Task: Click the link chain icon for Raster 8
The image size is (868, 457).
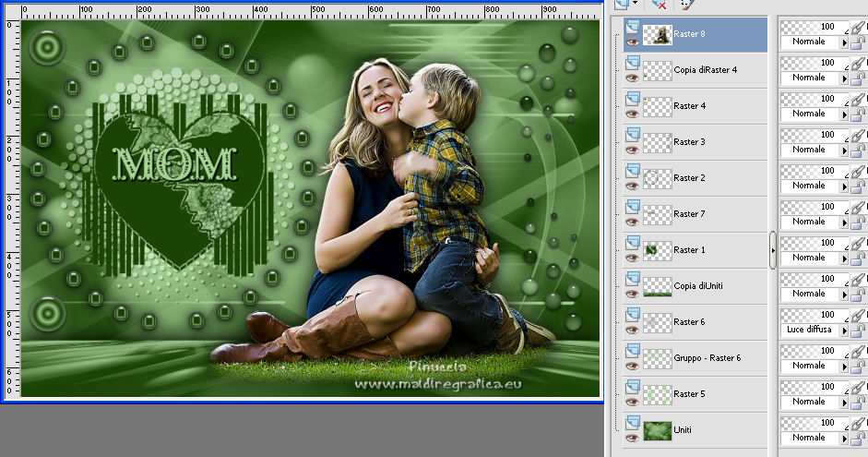Action: click(856, 29)
